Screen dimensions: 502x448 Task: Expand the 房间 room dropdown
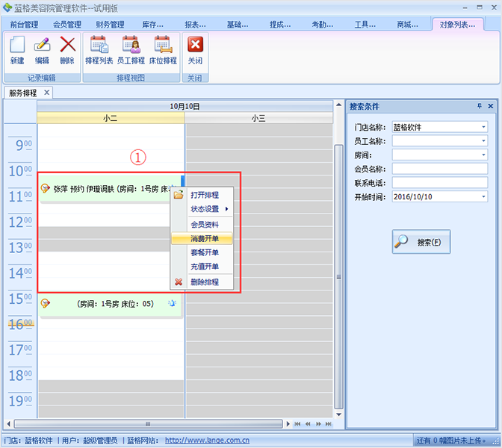pyautogui.click(x=483, y=155)
